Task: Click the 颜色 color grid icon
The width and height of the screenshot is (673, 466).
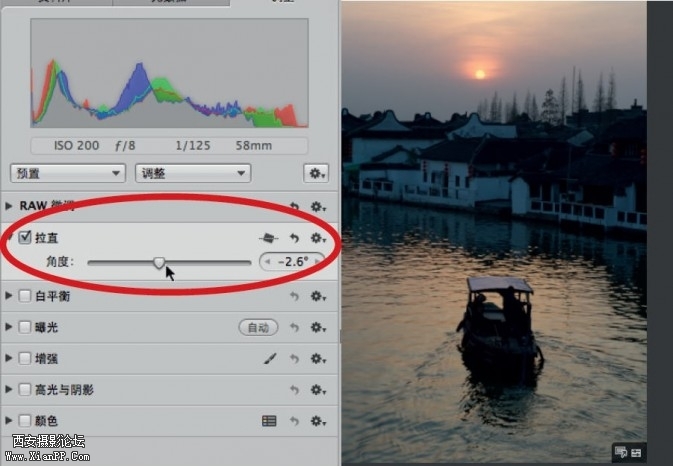Action: [x=269, y=421]
